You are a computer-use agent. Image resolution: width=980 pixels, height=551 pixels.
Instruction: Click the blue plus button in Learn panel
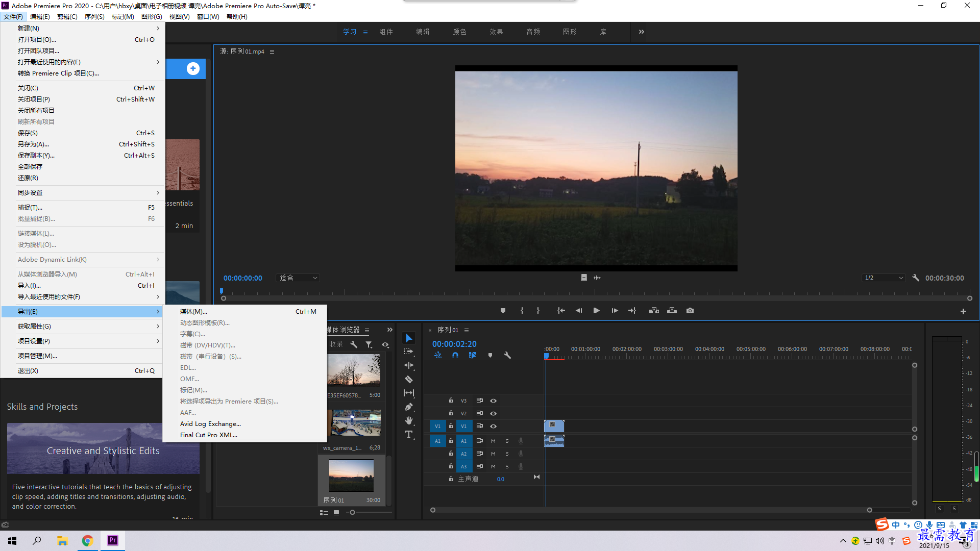pyautogui.click(x=193, y=68)
